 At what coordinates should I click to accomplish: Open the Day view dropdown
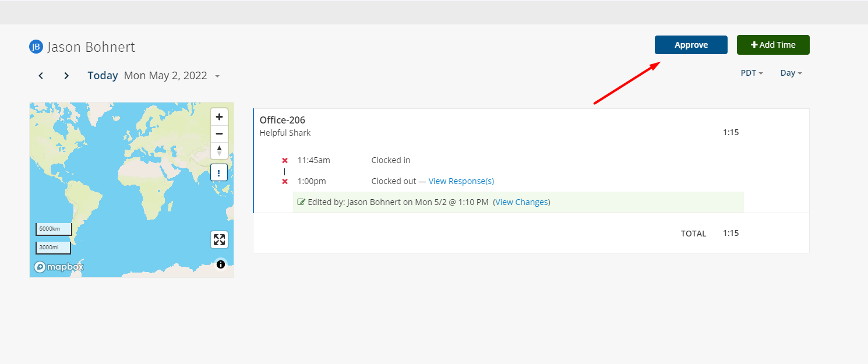pyautogui.click(x=791, y=73)
